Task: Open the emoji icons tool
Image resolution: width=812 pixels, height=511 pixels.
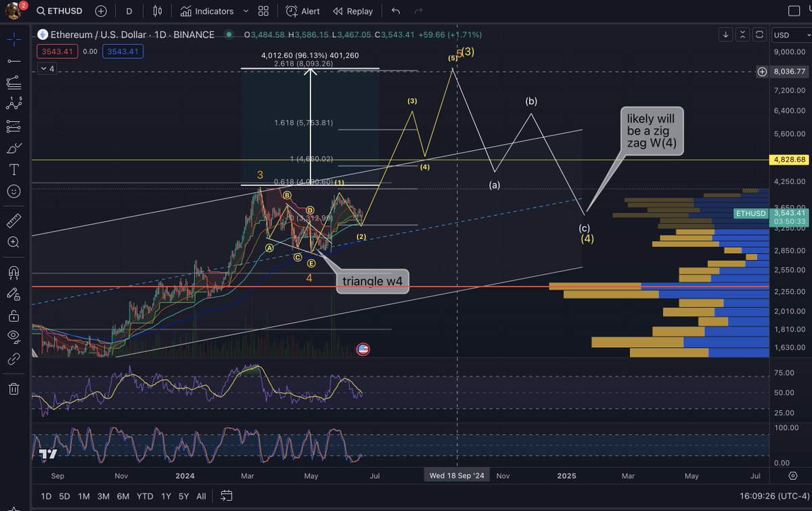Action: point(14,191)
